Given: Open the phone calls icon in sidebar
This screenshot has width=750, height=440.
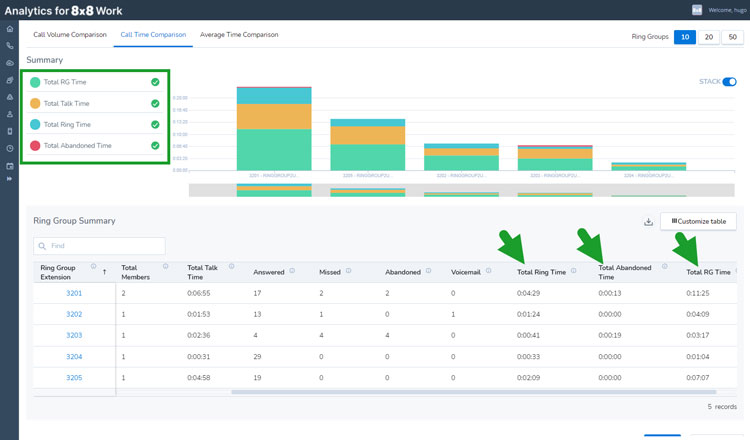Looking at the screenshot, I should 10,46.
